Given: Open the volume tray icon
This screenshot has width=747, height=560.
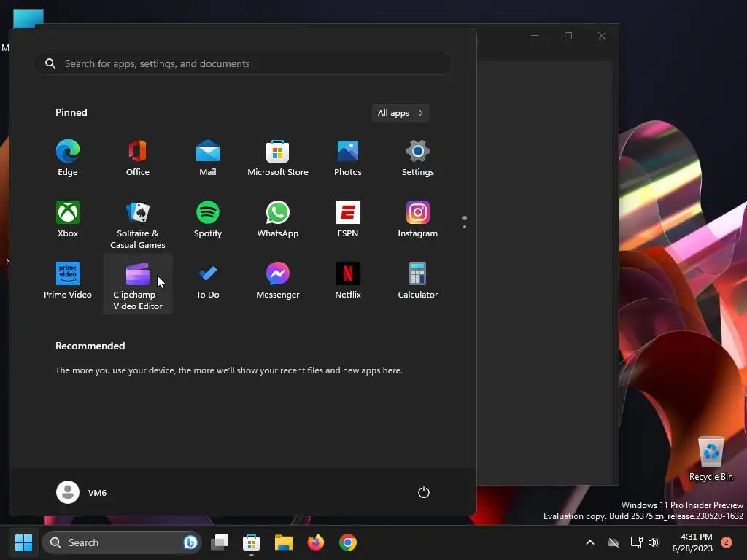Looking at the screenshot, I should click(x=654, y=542).
